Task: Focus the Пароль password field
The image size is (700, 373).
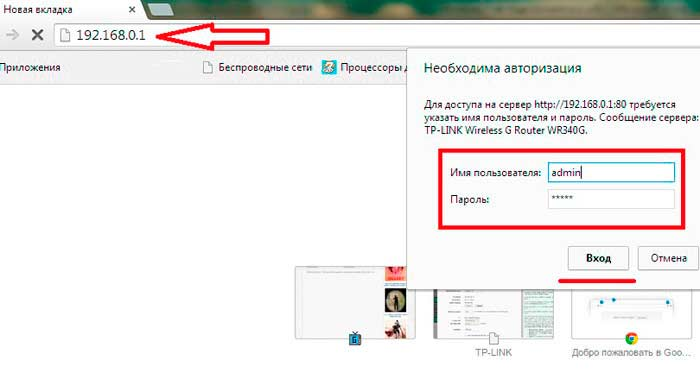Action: (x=611, y=199)
